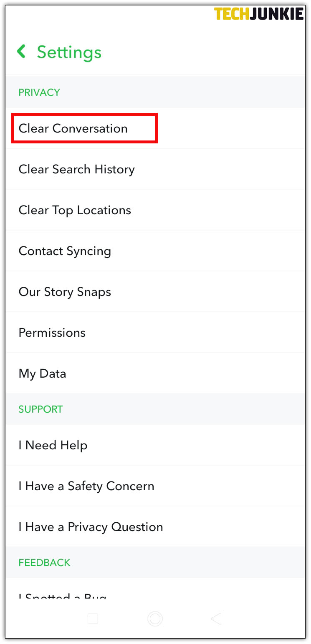Click the SUPPORT section header

(40, 409)
